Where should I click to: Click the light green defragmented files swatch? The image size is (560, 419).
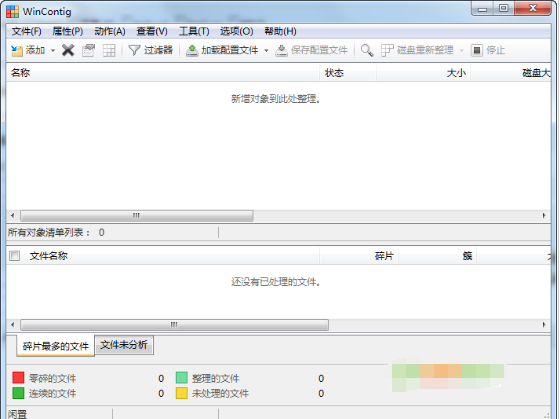tap(182, 378)
